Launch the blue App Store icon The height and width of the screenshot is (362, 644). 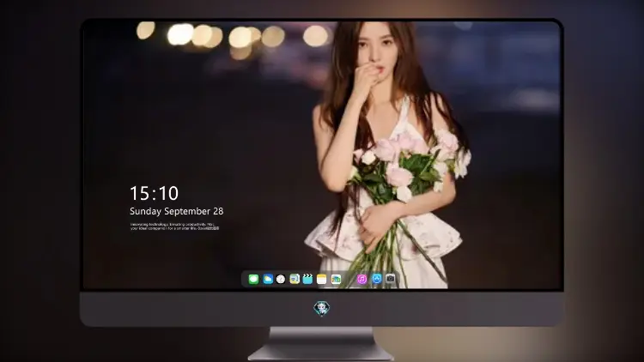point(377,279)
